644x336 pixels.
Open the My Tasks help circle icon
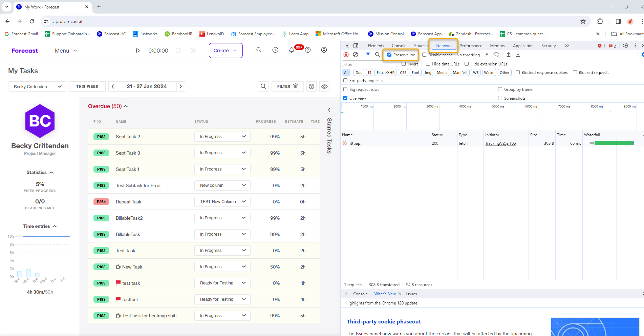[x=312, y=86]
